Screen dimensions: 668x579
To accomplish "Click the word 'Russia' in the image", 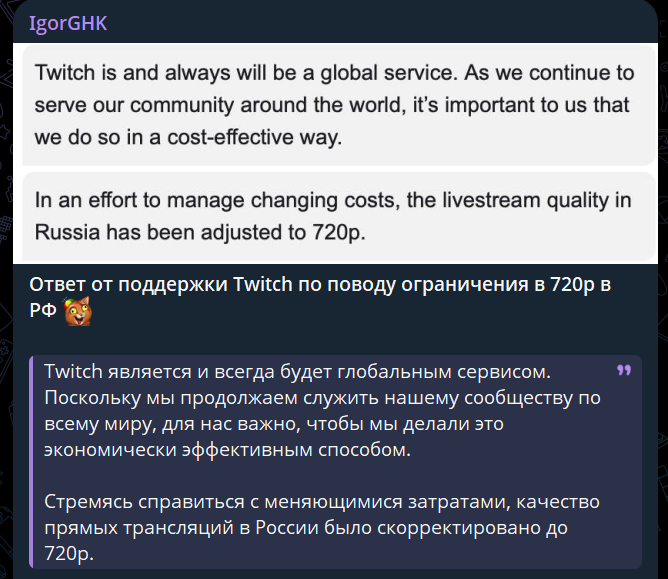I will 67,232.
